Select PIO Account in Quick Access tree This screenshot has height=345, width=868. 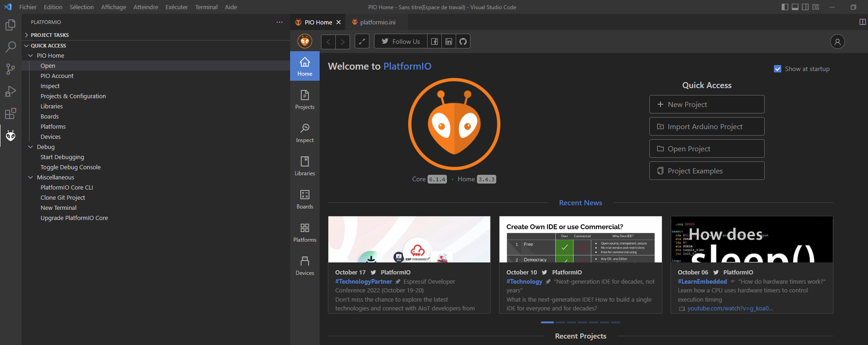(x=57, y=76)
